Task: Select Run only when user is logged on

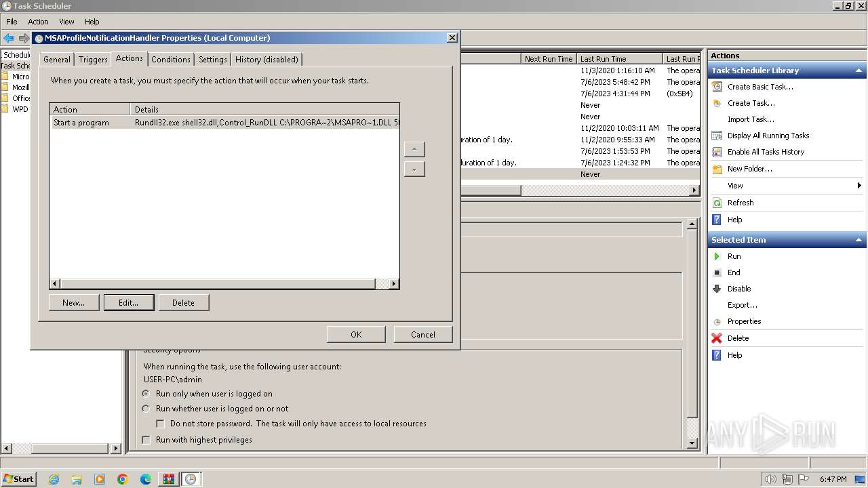Action: click(146, 394)
